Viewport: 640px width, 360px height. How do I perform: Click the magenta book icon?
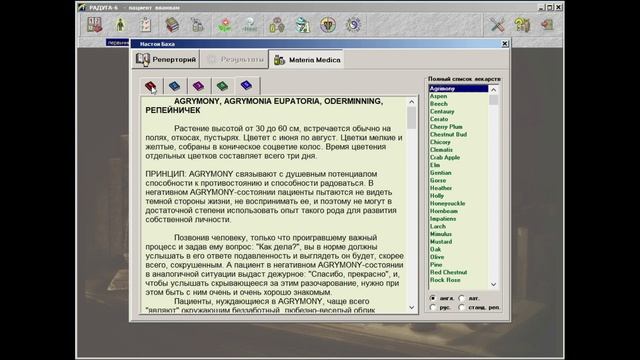pyautogui.click(x=198, y=86)
